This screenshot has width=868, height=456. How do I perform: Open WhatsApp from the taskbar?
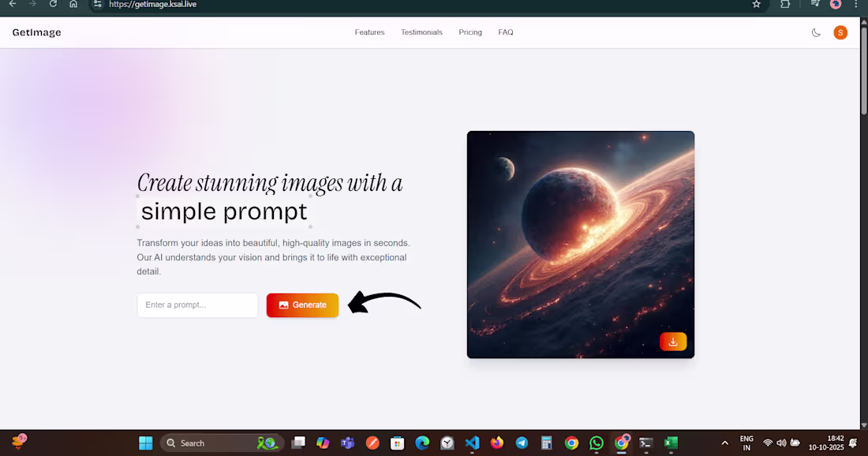tap(597, 443)
